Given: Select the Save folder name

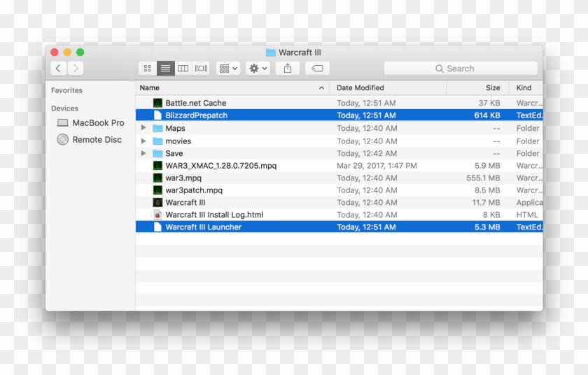Looking at the screenshot, I should coord(174,153).
